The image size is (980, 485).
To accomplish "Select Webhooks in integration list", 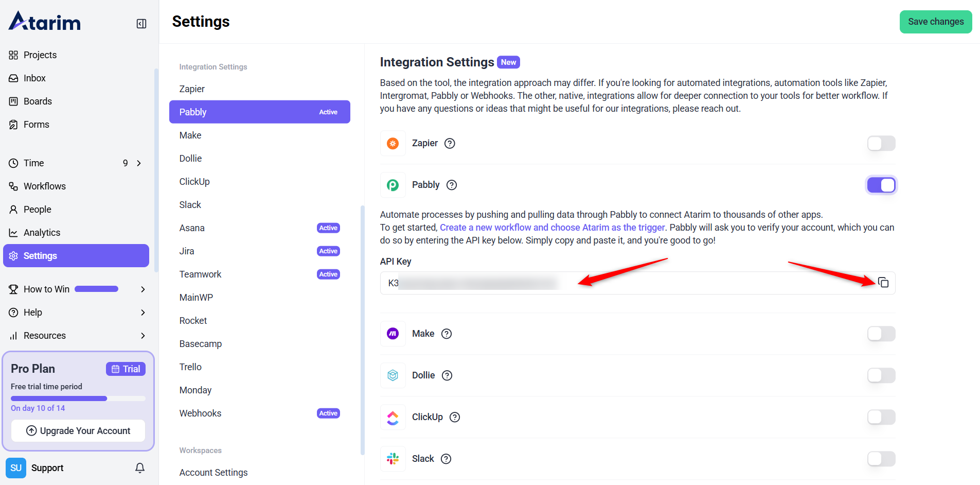I will coord(201,413).
